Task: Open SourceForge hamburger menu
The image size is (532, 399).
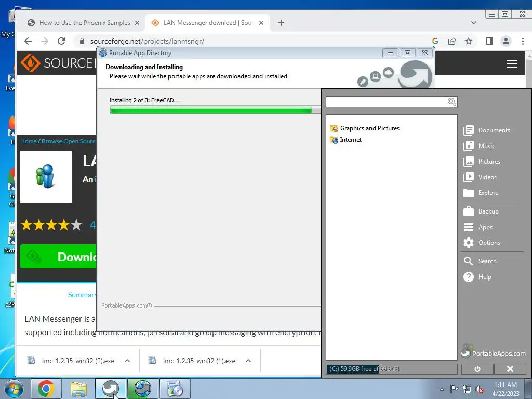Action: tap(512, 64)
